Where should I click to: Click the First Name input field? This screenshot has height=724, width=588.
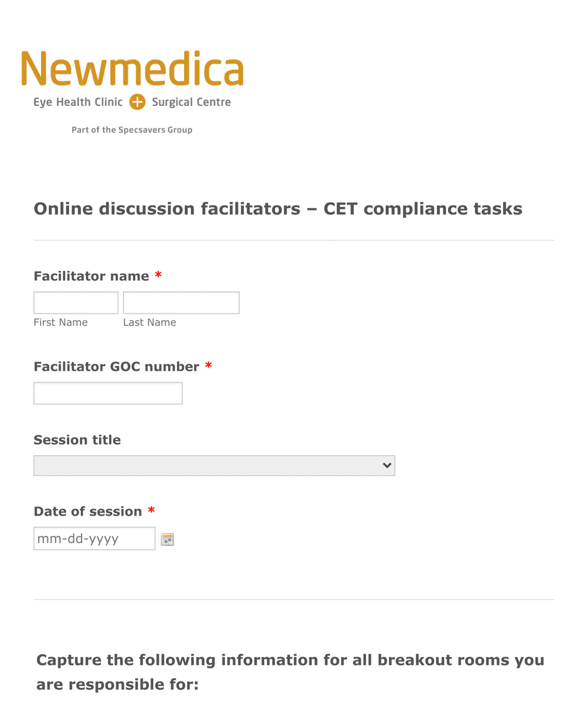[x=75, y=302]
